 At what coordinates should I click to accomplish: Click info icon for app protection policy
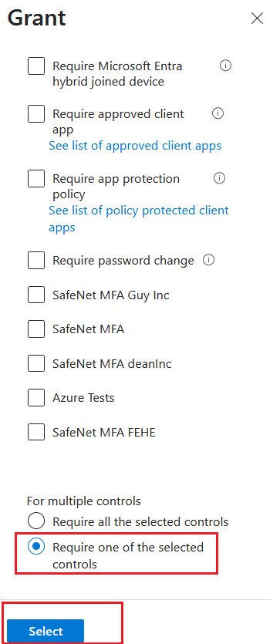(x=220, y=178)
